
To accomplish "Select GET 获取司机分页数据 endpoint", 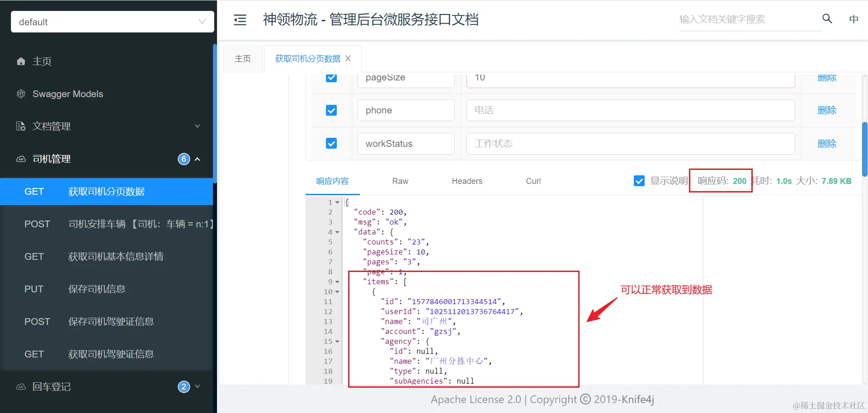I will click(107, 192).
